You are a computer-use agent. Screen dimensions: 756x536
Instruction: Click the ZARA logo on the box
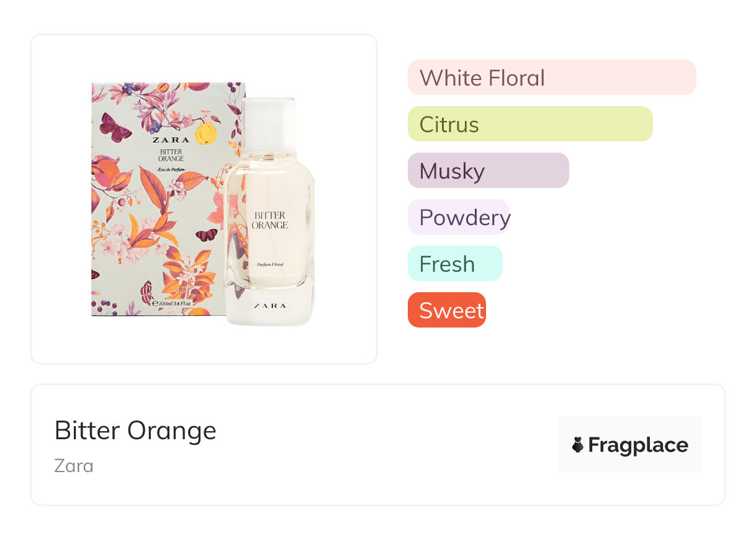pos(170,140)
